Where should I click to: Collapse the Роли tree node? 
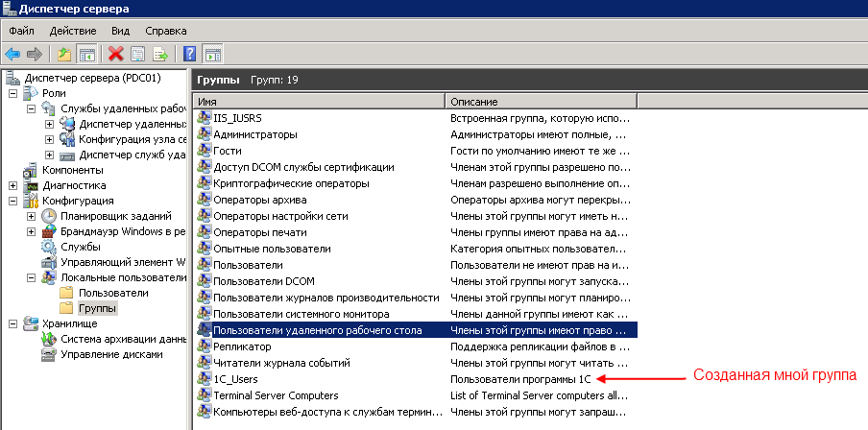(12, 93)
